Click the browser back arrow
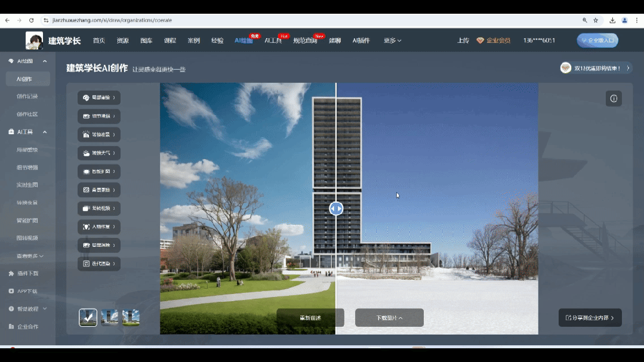The image size is (644, 362). point(7,20)
